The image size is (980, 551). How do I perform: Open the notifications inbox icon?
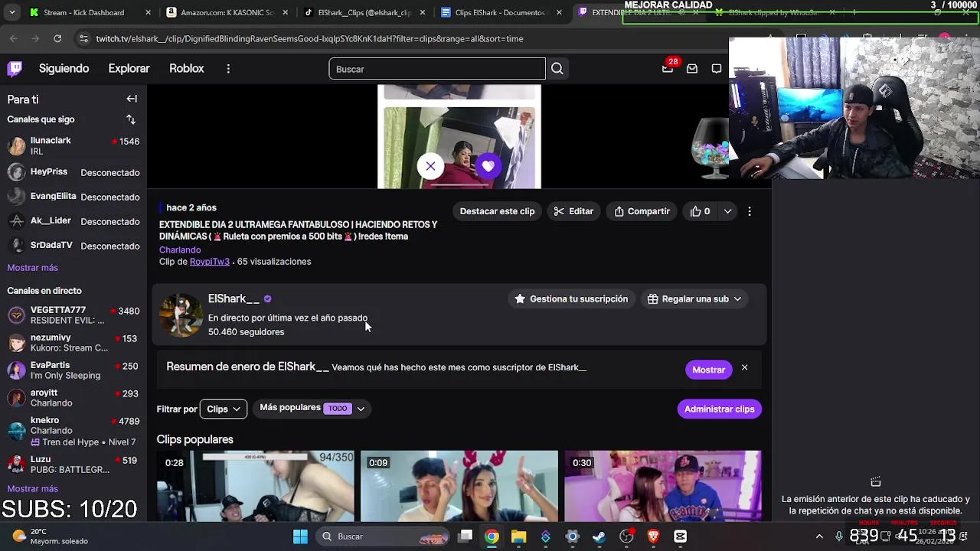[692, 69]
